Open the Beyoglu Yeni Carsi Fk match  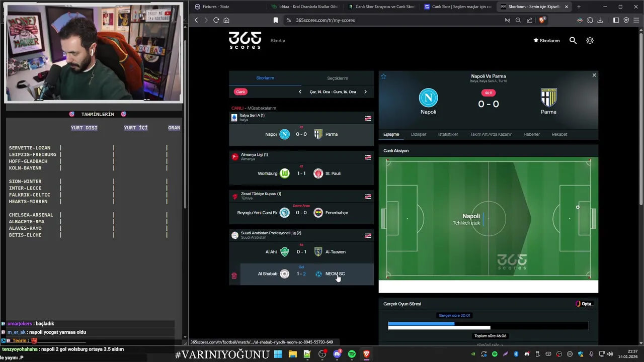(x=301, y=213)
